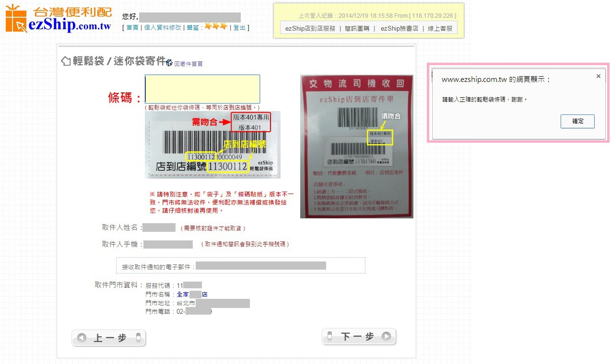The height and width of the screenshot is (364, 611).
Task: Click the 取件門市資料 label
Action: tap(119, 285)
